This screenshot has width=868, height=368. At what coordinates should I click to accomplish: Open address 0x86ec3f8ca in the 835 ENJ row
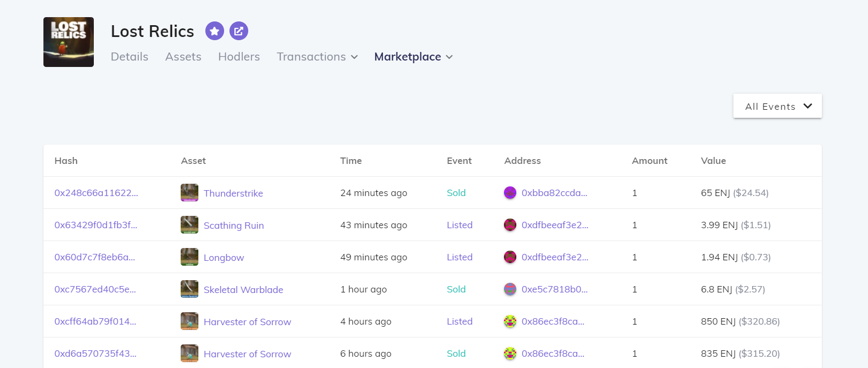click(x=553, y=354)
